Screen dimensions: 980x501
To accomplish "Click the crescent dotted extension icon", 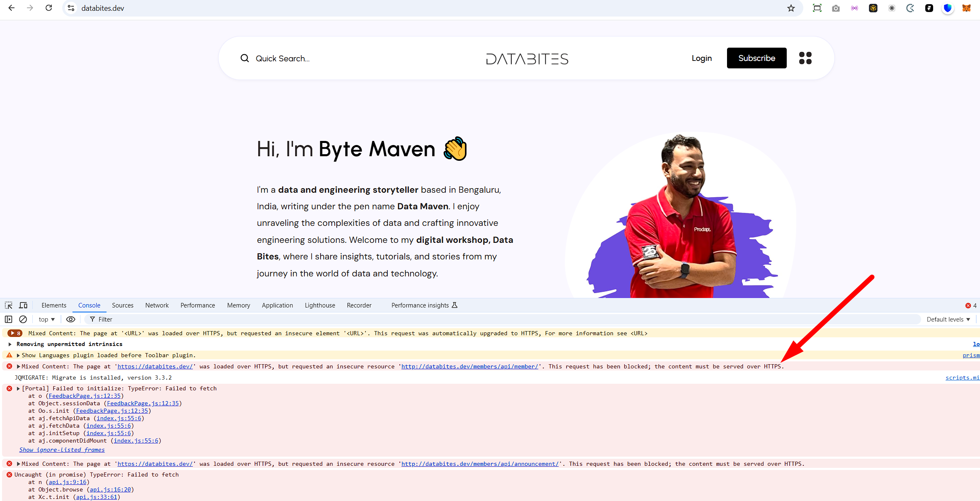I will coord(910,8).
